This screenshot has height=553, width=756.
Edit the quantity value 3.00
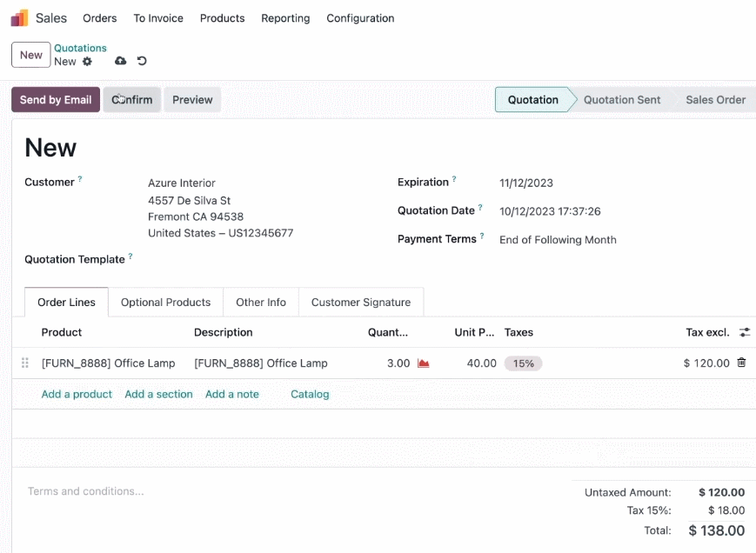pyautogui.click(x=398, y=363)
